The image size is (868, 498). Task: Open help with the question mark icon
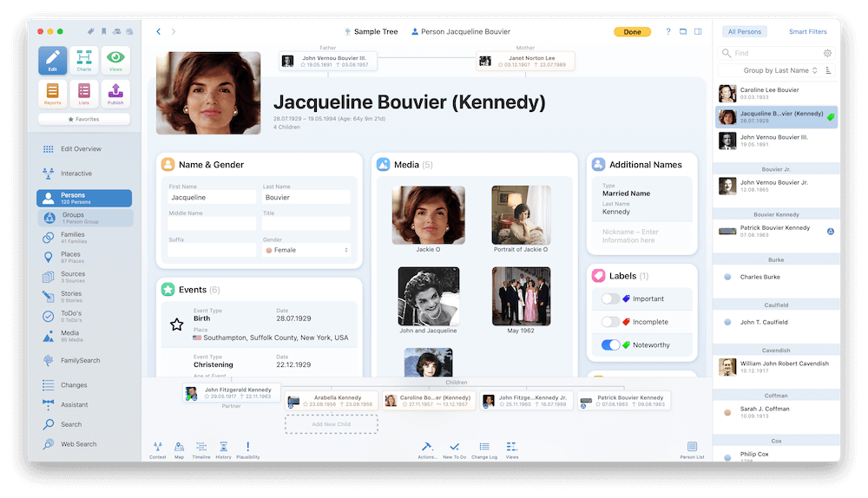point(668,31)
